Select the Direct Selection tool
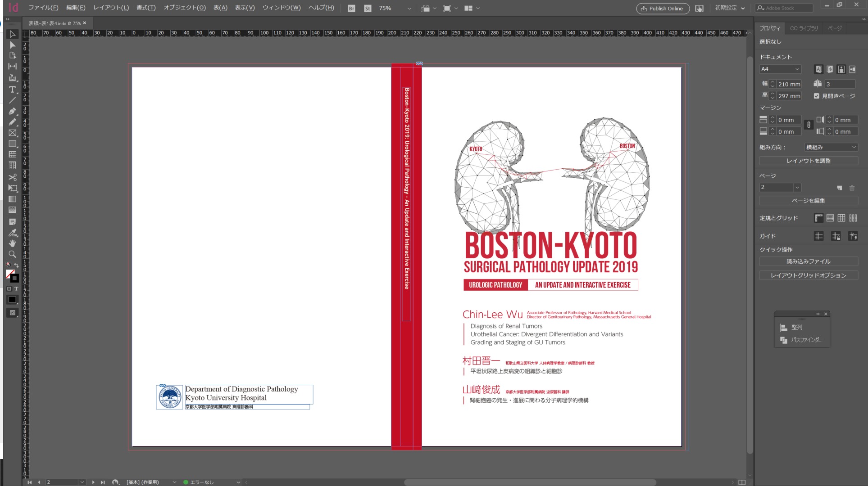 point(12,45)
